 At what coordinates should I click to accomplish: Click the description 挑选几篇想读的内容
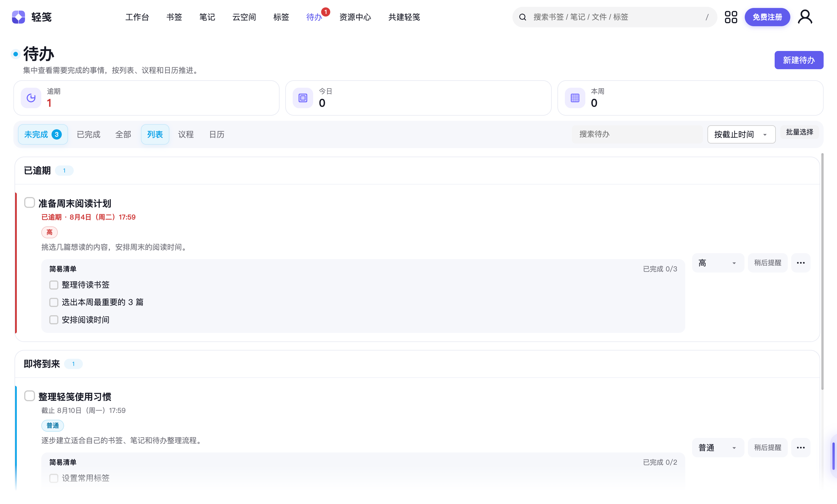pos(115,247)
